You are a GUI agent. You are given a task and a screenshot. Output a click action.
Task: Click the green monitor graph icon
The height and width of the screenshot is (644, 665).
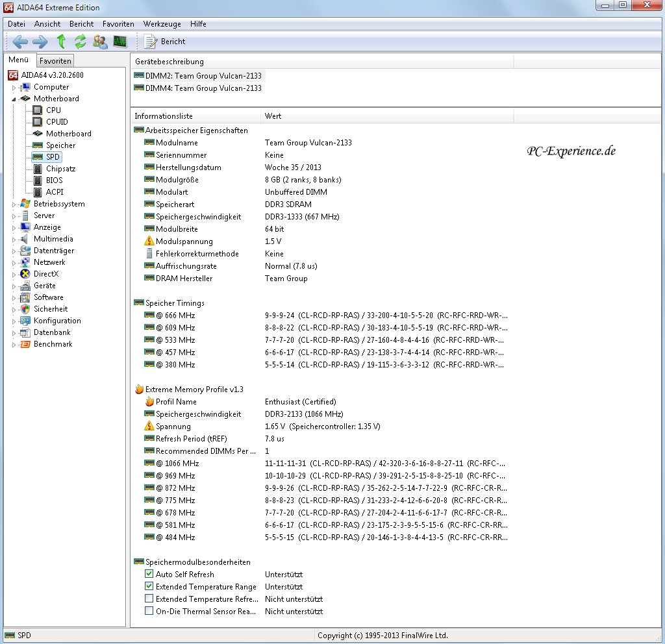(x=119, y=42)
